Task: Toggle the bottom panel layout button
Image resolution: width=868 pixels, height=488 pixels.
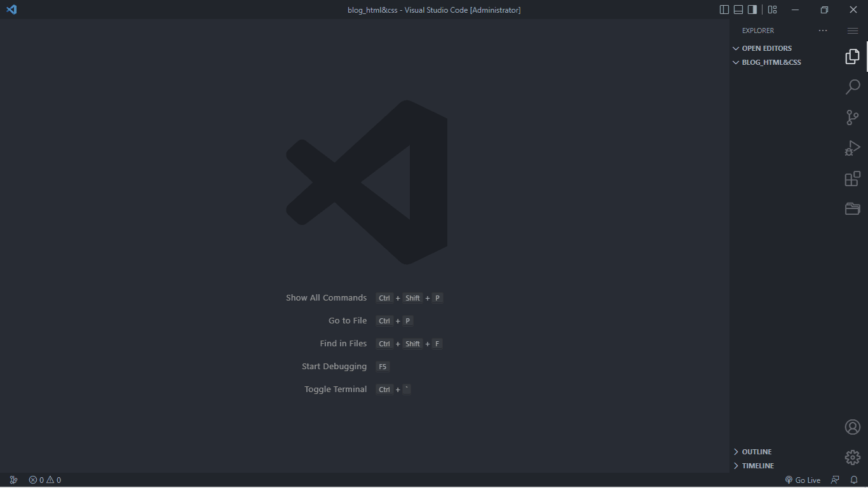Action: coord(738,10)
